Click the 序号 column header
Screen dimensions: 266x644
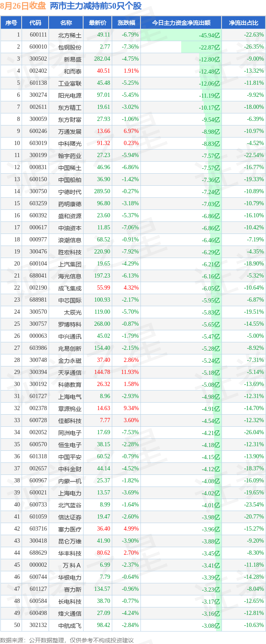coord(11,23)
